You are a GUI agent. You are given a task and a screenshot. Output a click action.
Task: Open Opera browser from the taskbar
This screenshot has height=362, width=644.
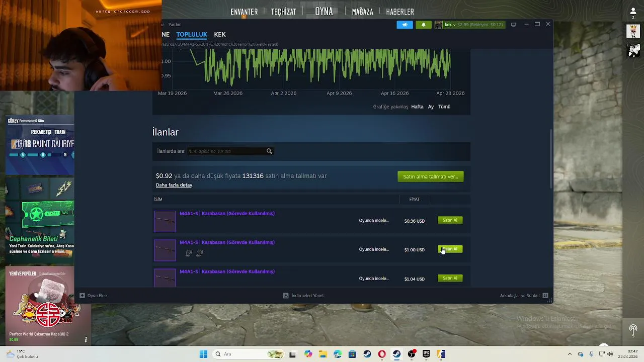pyautogui.click(x=382, y=354)
